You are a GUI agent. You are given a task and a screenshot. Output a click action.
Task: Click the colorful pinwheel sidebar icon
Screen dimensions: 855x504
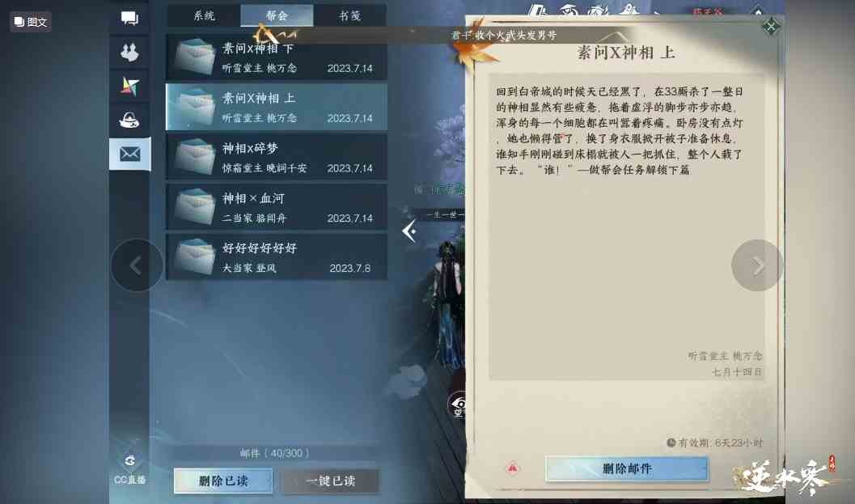[129, 87]
